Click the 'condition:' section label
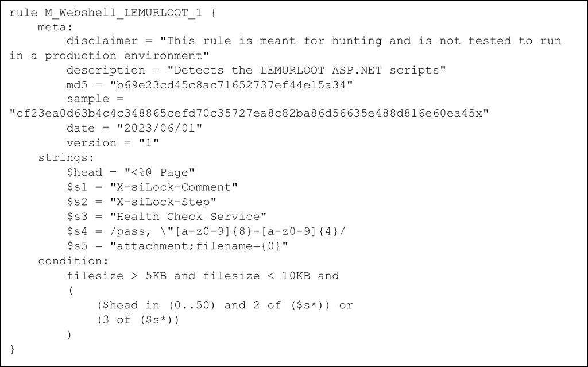This screenshot has height=367, width=588. [73, 261]
